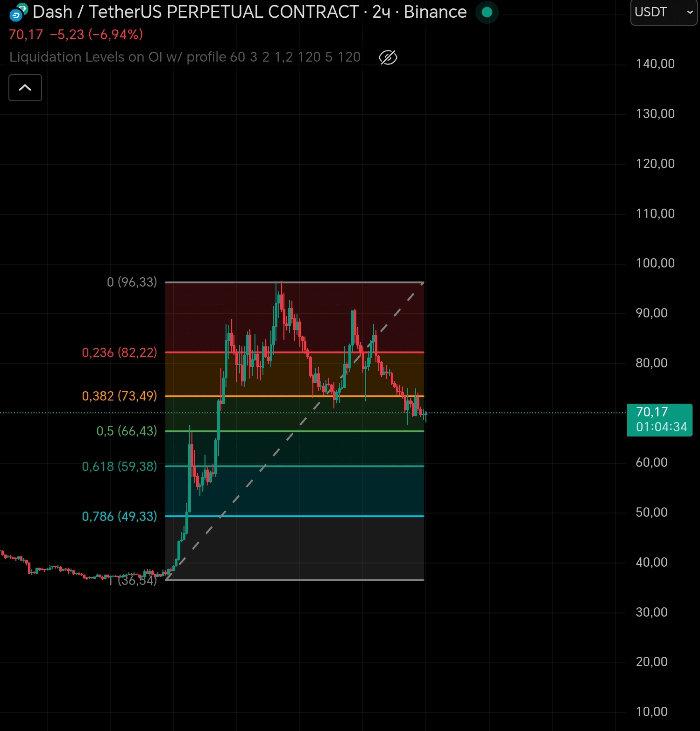Collapse the indicator legend with the chevron button
Image resolution: width=700 pixels, height=731 pixels.
point(25,88)
